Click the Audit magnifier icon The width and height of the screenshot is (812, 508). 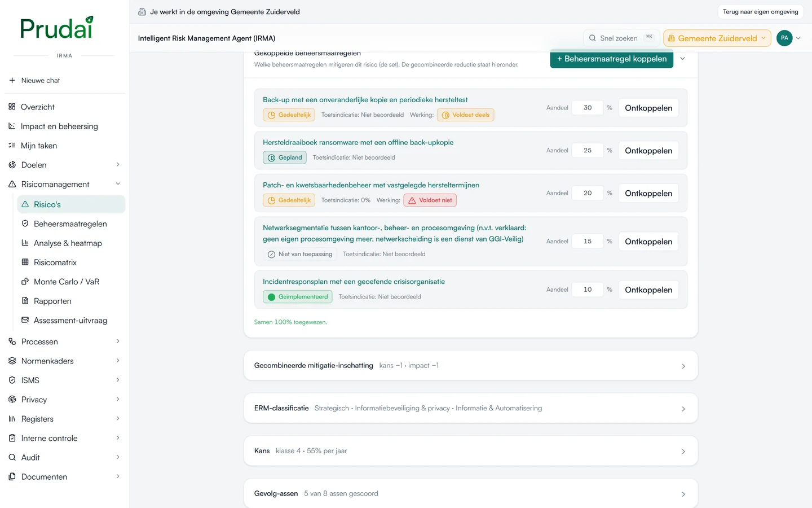click(x=12, y=457)
